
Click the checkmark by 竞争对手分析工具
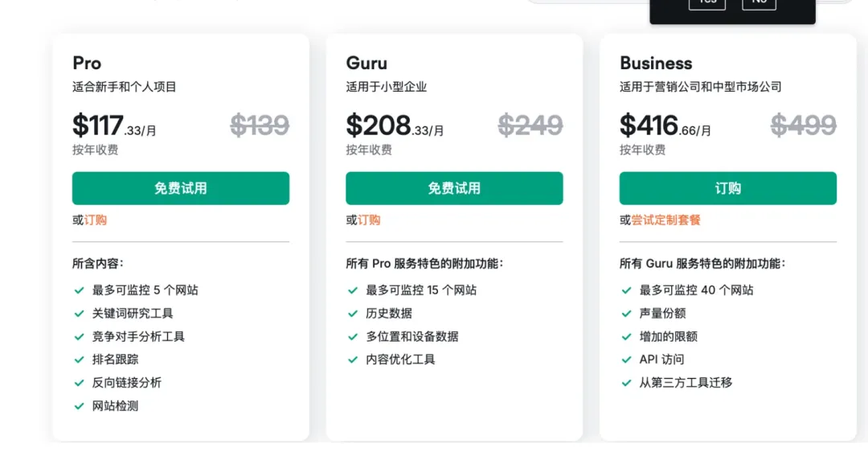(79, 337)
